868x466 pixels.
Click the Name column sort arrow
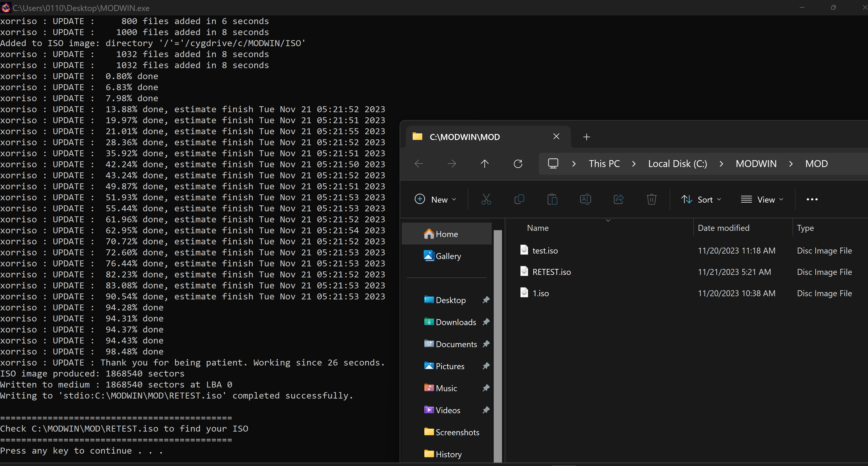pyautogui.click(x=608, y=220)
